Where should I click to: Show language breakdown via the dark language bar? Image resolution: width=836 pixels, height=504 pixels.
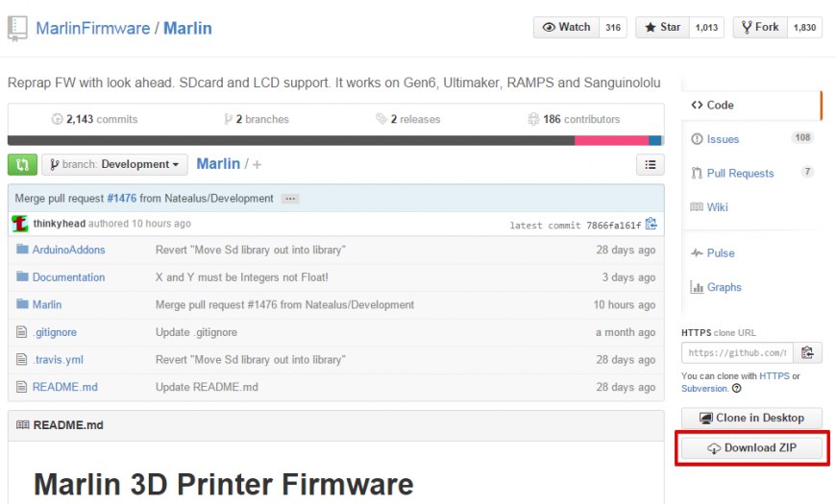coord(291,141)
